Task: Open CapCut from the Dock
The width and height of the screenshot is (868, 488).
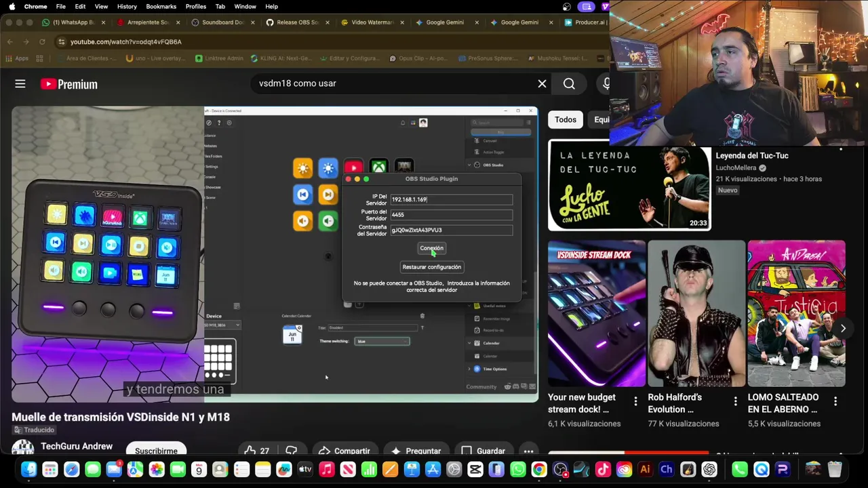Action: 475,469
